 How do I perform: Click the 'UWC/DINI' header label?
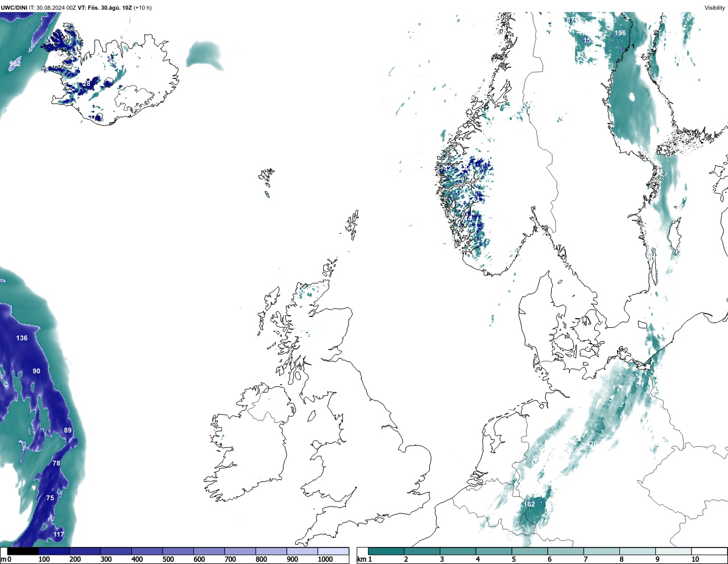pyautogui.click(x=14, y=8)
